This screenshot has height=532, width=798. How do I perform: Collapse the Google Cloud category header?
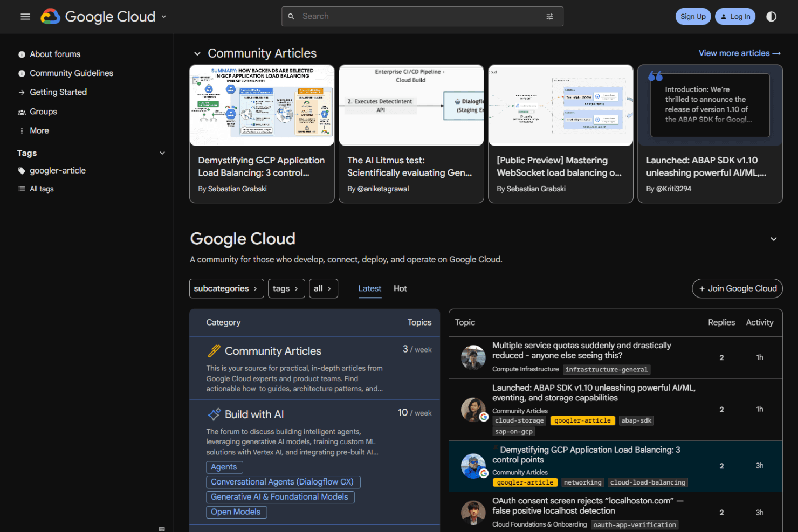(774, 239)
